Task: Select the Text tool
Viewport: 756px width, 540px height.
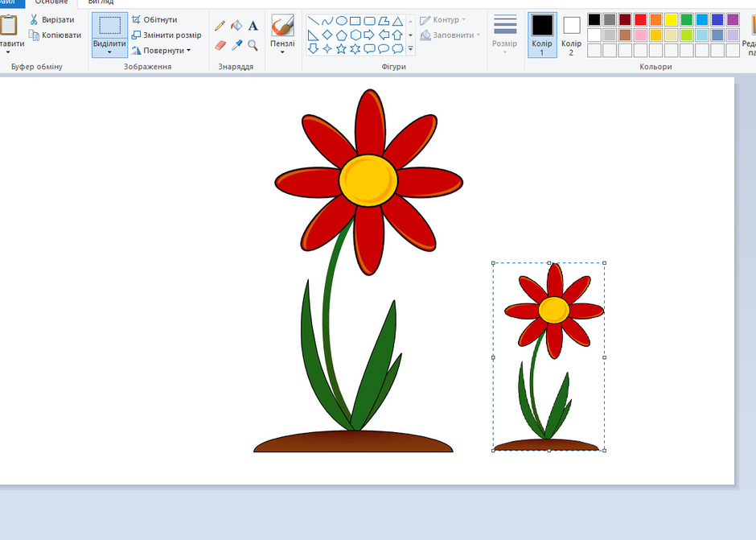Action: coord(253,26)
